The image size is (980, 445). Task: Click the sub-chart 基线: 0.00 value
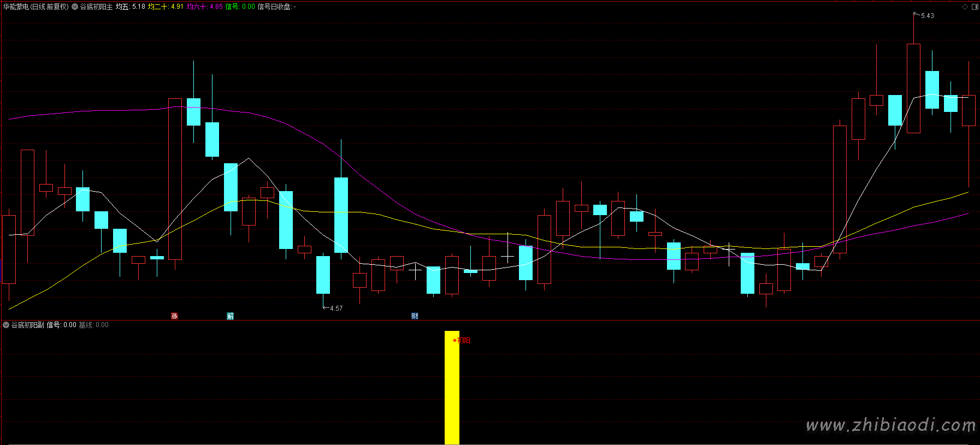(x=94, y=325)
